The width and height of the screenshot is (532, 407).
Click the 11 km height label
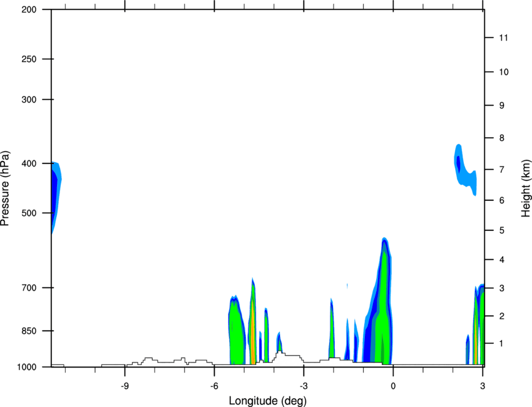click(503, 38)
